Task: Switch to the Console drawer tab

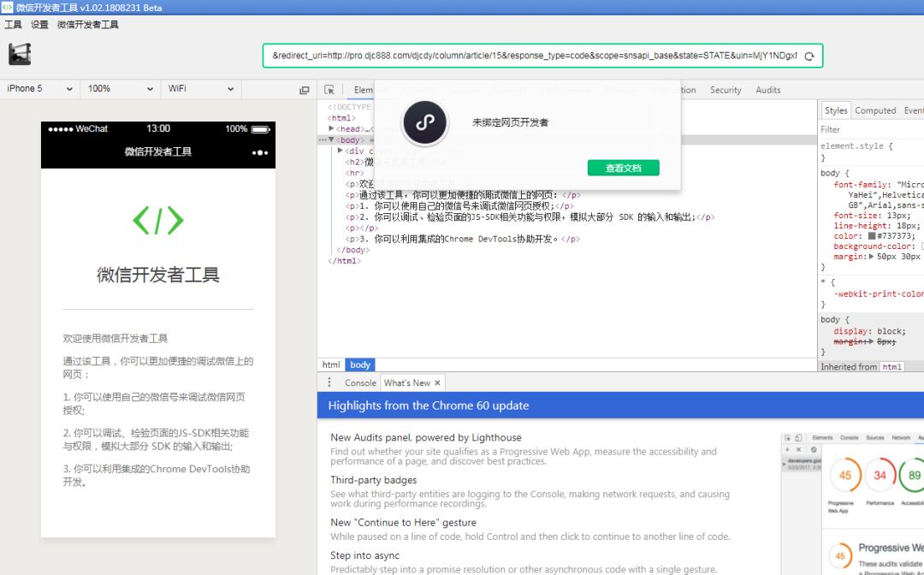Action: click(360, 383)
